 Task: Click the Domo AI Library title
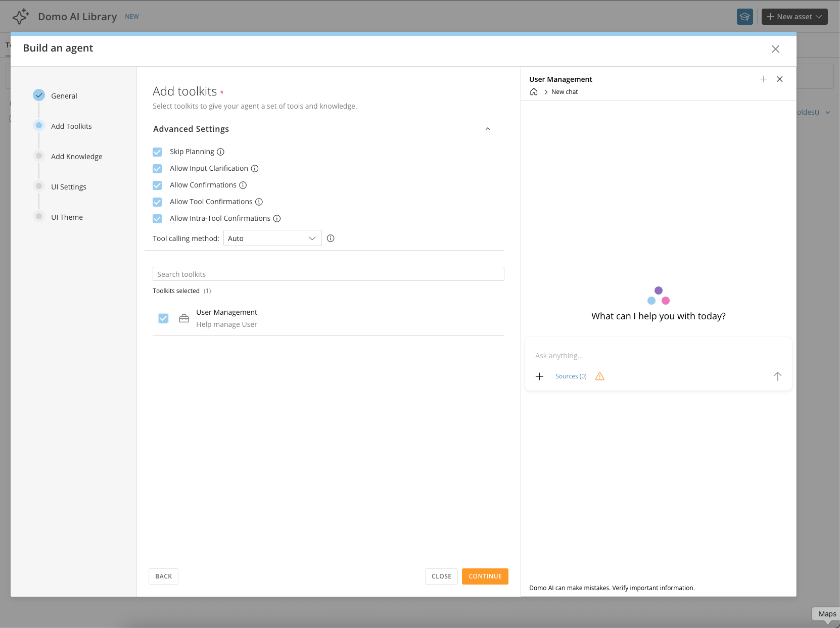pyautogui.click(x=77, y=17)
